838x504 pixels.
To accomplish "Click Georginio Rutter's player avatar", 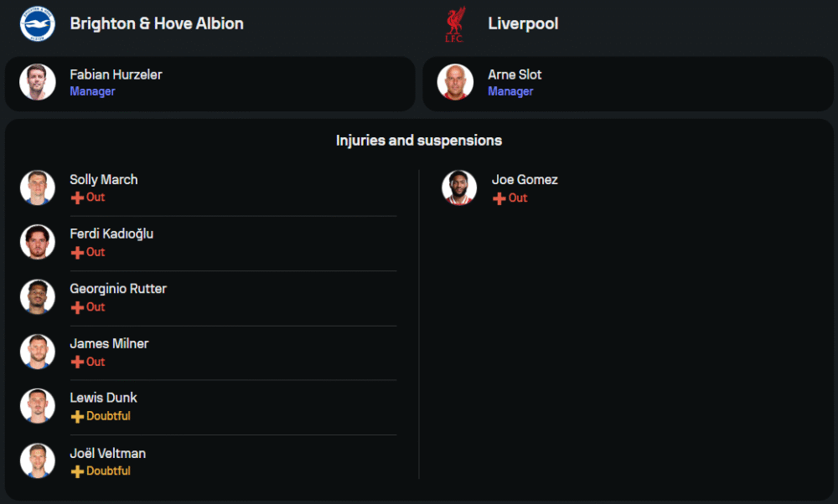I will point(37,297).
